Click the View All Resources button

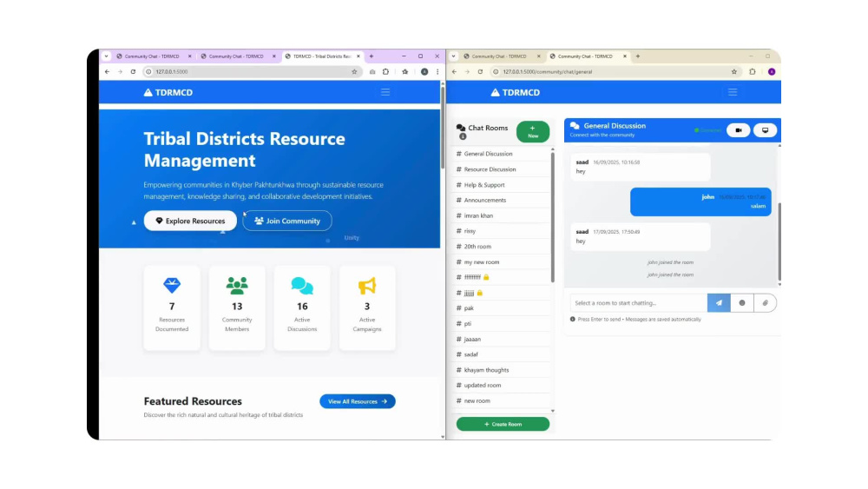tap(357, 401)
